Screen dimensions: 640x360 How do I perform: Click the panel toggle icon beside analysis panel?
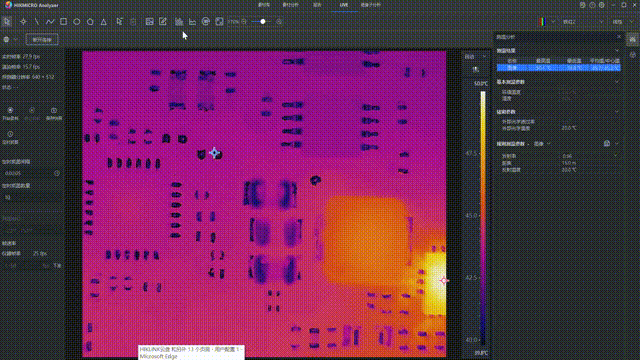tap(632, 40)
